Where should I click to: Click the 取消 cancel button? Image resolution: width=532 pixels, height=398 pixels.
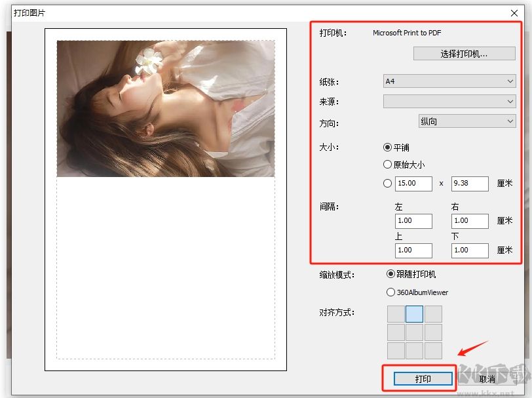[487, 378]
